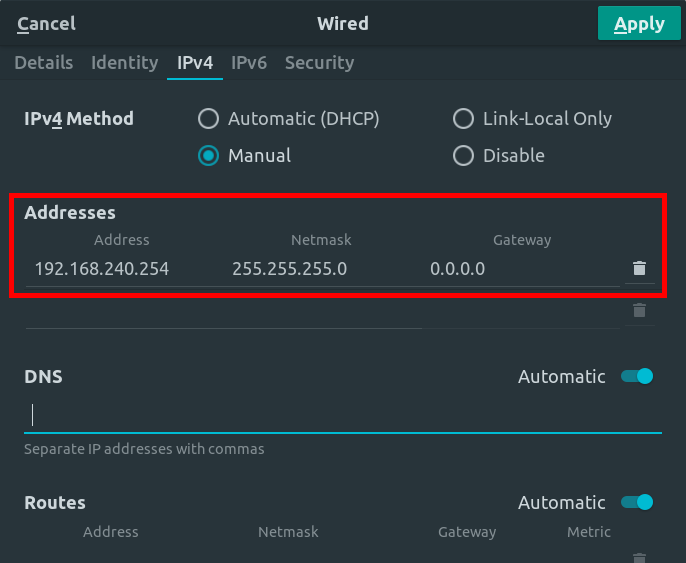
Task: Apply the wired connection settings
Action: (639, 24)
